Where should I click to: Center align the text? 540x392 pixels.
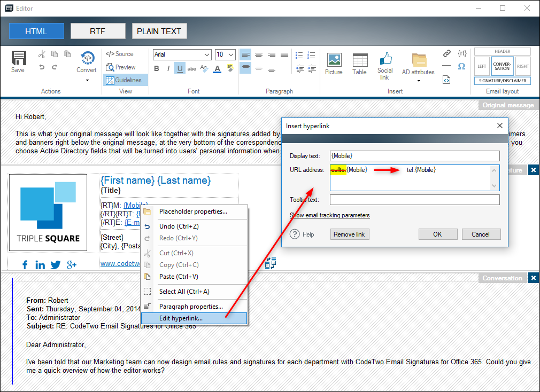[x=259, y=54]
